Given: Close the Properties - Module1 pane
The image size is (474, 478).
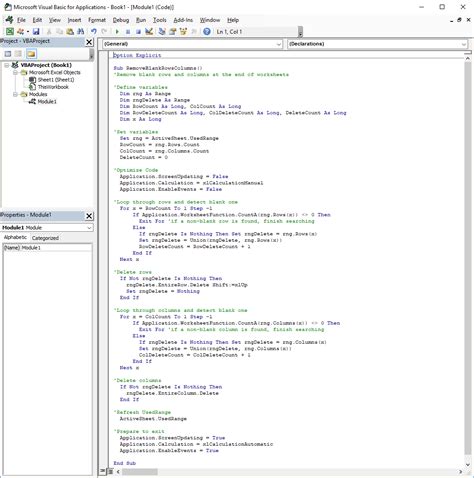Looking at the screenshot, I should (89, 216).
